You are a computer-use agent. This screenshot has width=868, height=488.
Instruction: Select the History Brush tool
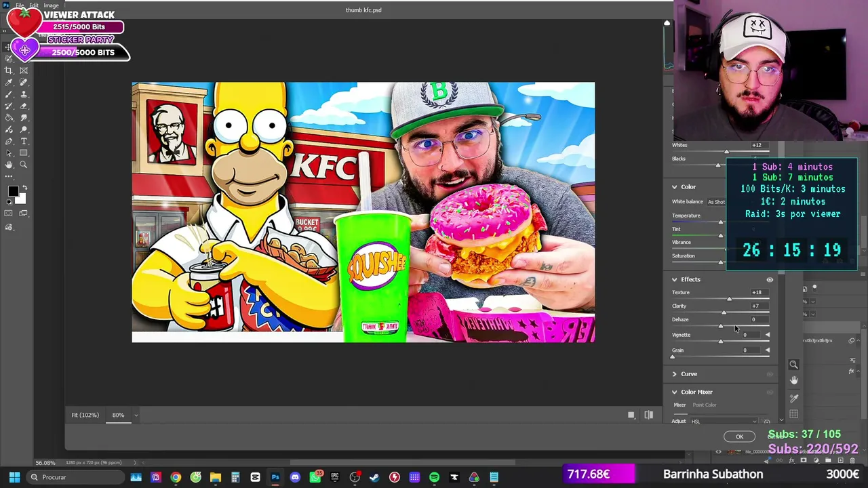[9, 106]
